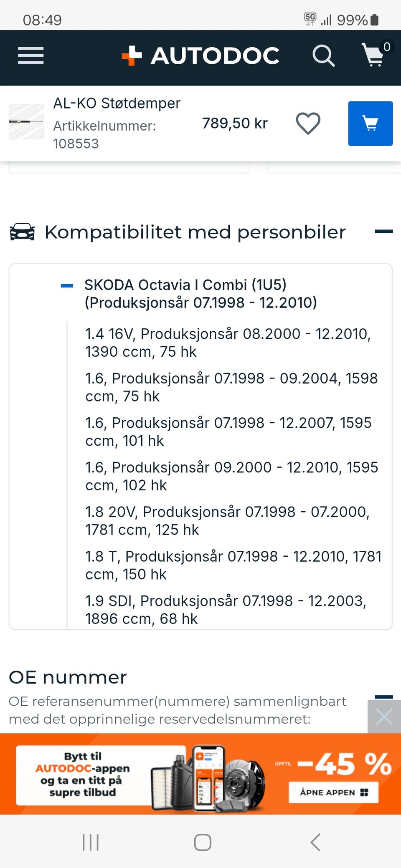Click the car icon beside Kompatibilitet
This screenshot has width=401, height=868.
22,232
